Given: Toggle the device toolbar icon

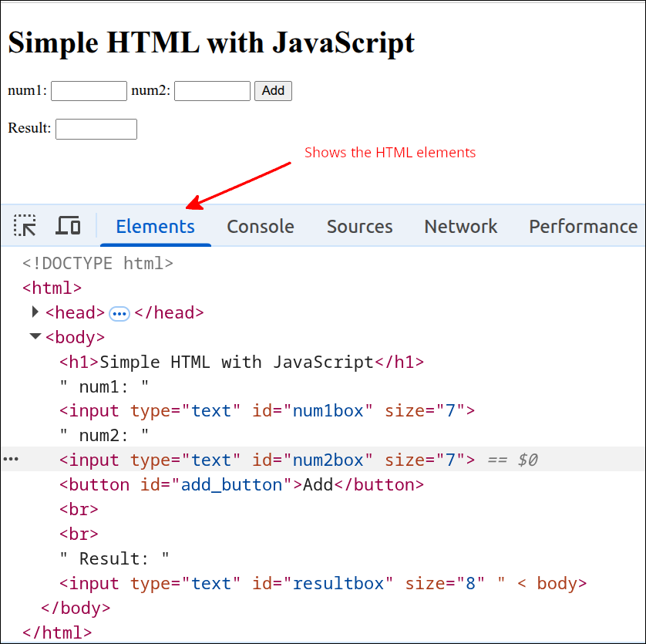Looking at the screenshot, I should [68, 225].
